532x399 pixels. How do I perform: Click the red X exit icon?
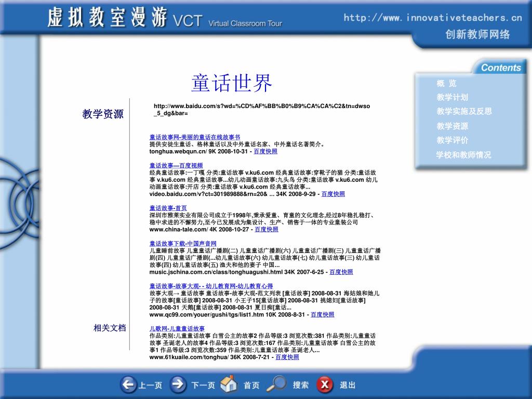(x=325, y=385)
